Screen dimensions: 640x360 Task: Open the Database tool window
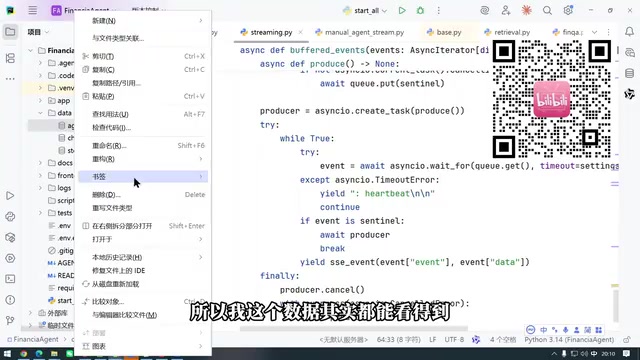point(629,73)
